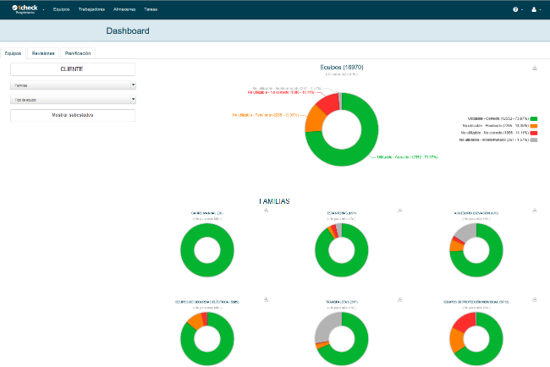Select the orange slice of the Equipos donut

coord(315,119)
